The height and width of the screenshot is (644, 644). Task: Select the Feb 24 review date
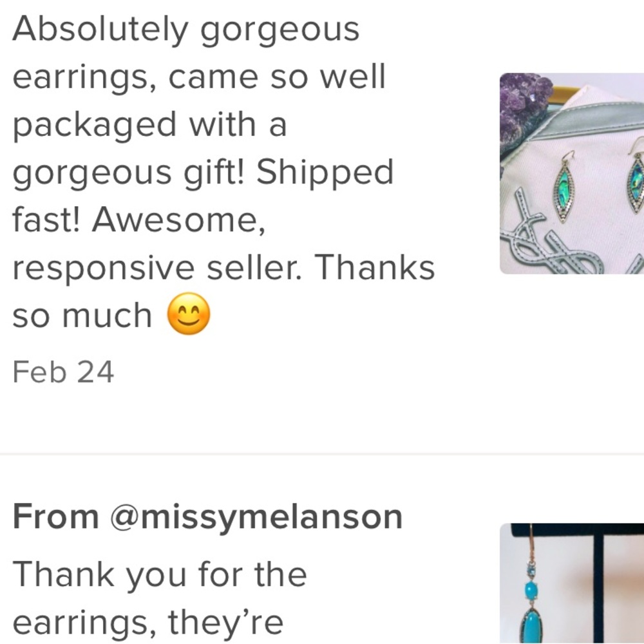63,372
